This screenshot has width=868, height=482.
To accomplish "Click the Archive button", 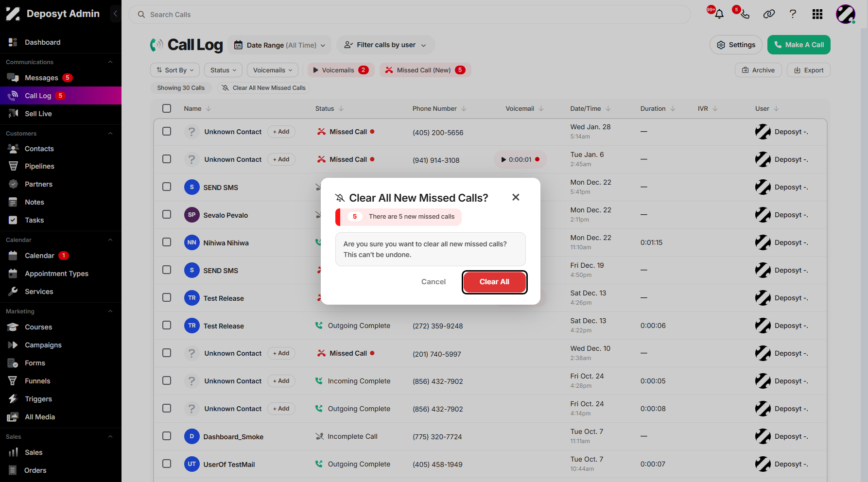I will [758, 70].
